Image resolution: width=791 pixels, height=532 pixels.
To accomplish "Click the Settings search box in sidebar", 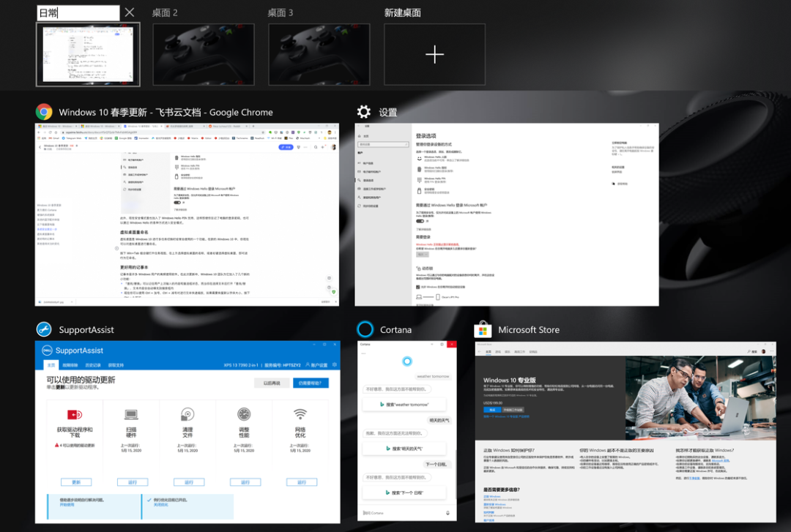I will 383,144.
